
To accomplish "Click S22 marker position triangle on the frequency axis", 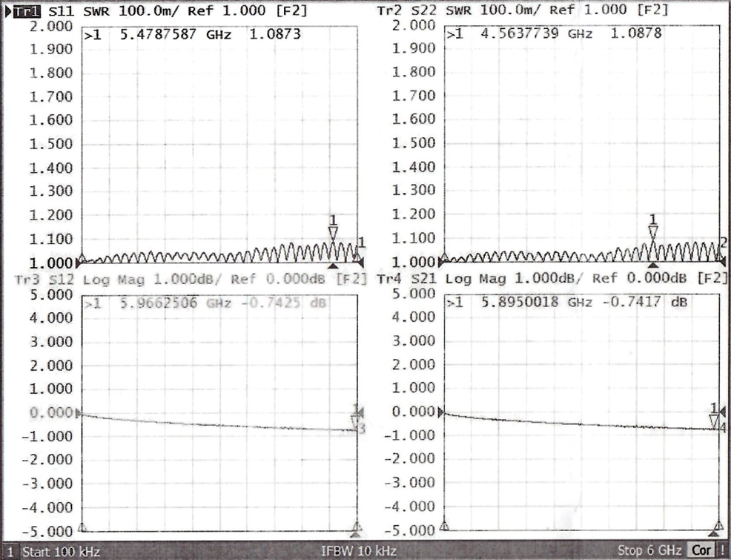I will (652, 266).
